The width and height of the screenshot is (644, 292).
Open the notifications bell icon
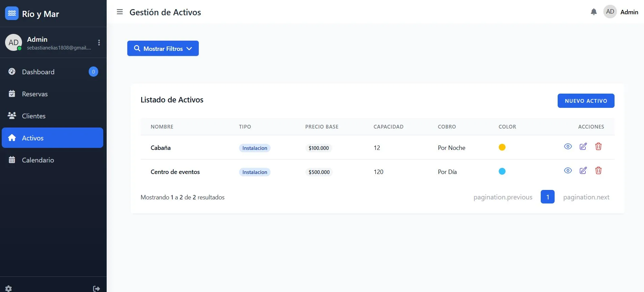point(594,12)
